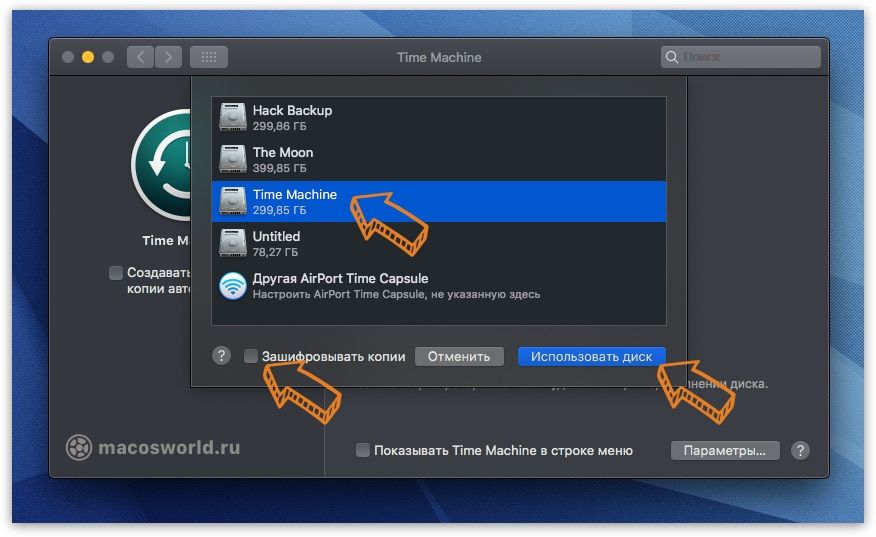The image size is (876, 537).
Task: Show all preferences grid button
Action: (x=208, y=57)
